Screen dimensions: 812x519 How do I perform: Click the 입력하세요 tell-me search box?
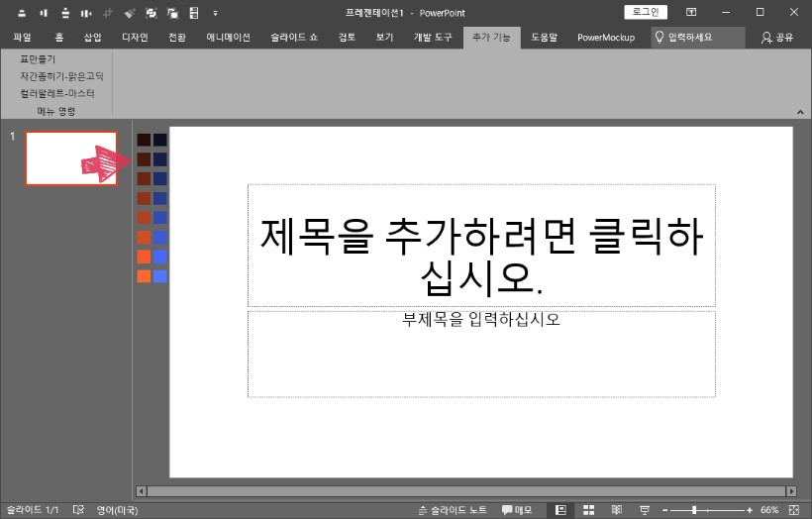tap(697, 38)
